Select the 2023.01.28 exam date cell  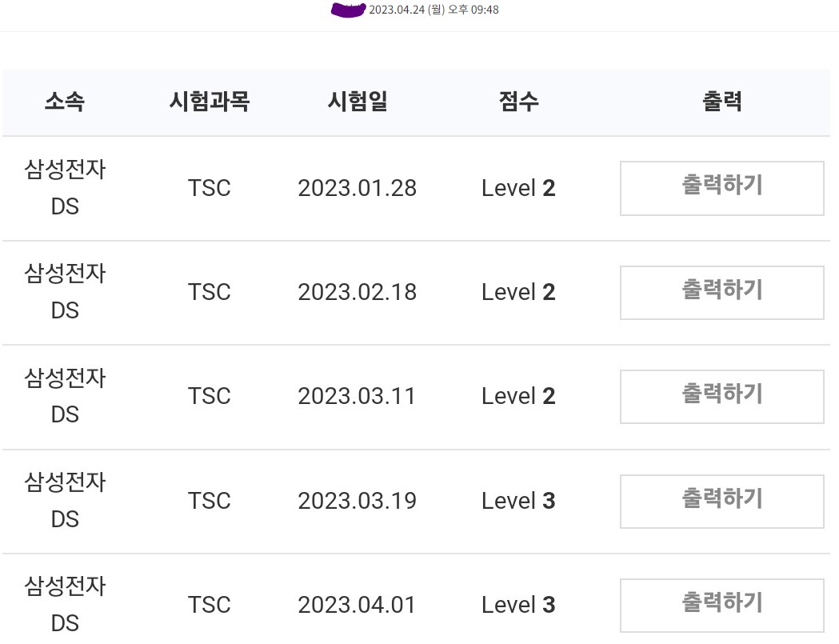point(357,188)
